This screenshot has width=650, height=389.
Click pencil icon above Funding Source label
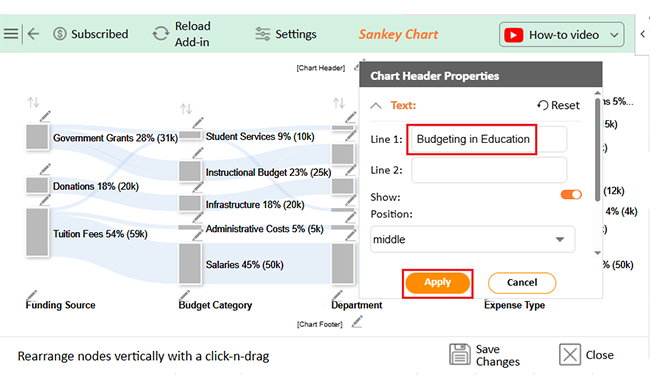pyautogui.click(x=32, y=295)
